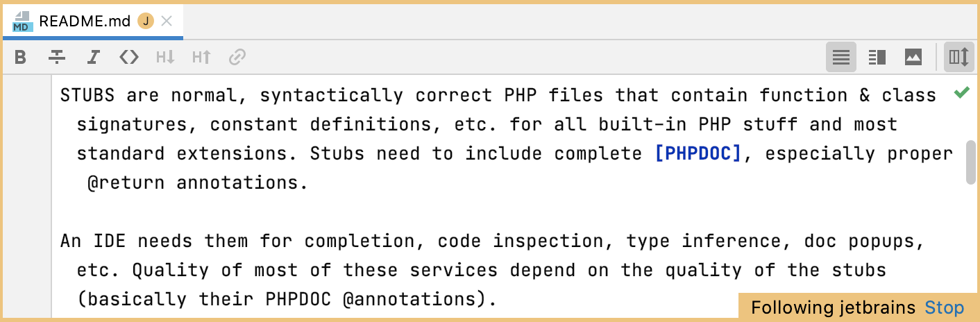
Task: Click the [PHPDOC] link in the text
Action: [x=698, y=153]
